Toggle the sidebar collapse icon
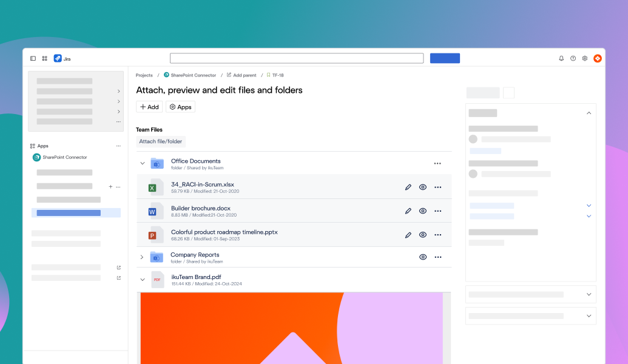 33,58
